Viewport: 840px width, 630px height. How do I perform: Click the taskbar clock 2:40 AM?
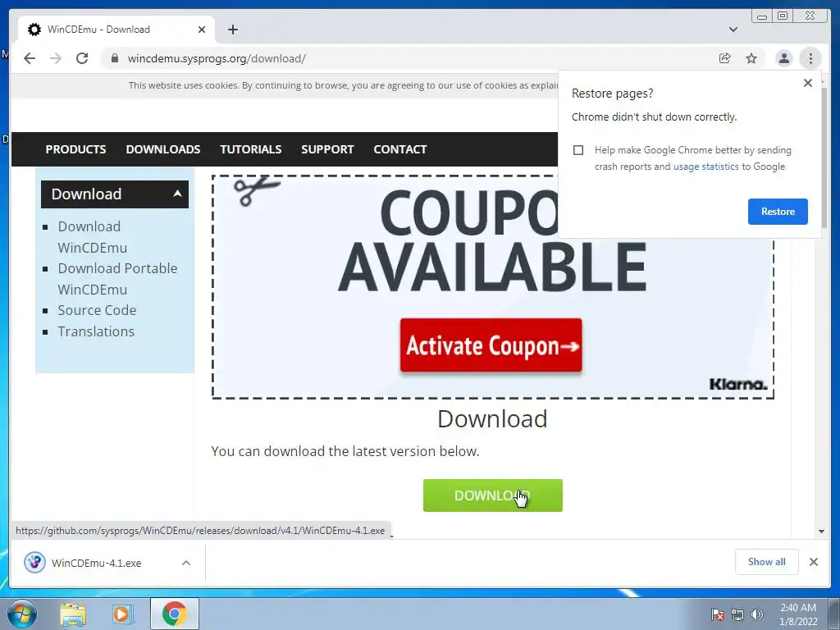click(x=798, y=608)
